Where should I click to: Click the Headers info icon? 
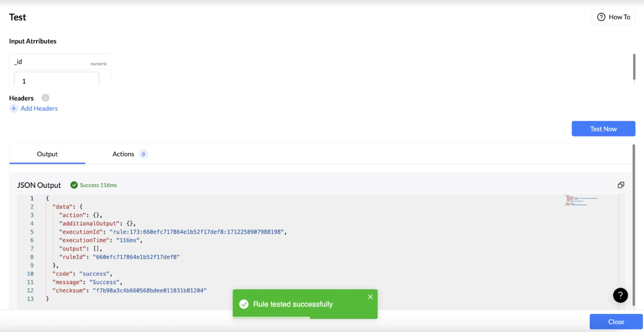pyautogui.click(x=45, y=98)
